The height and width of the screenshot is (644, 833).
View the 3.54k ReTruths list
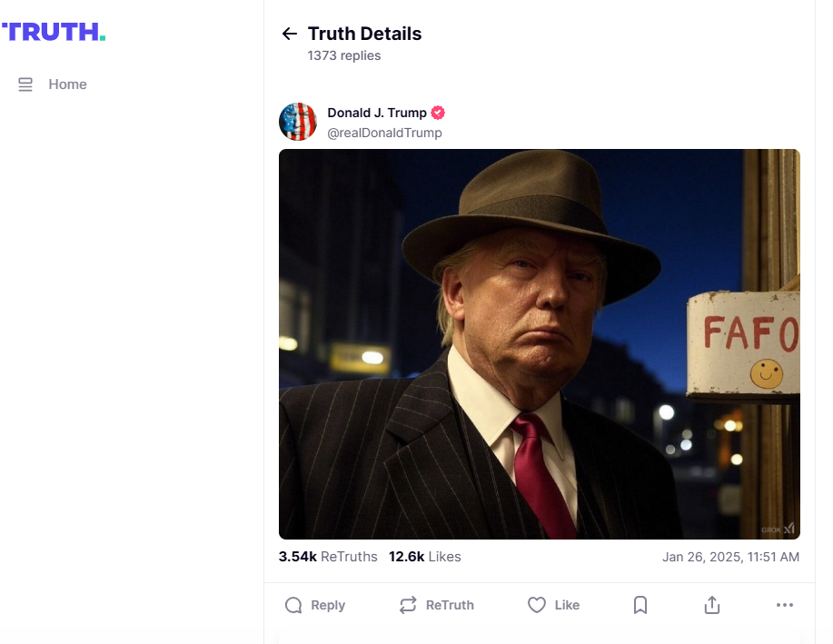327,557
